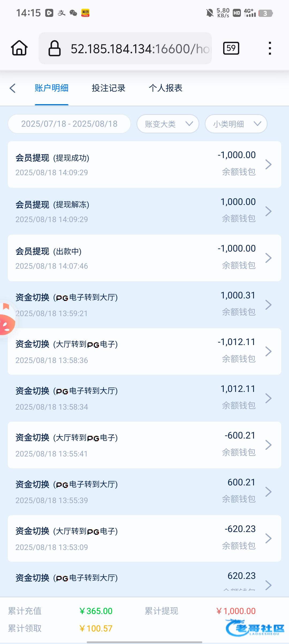Tap the lock icon in address bar

[x=55, y=48]
